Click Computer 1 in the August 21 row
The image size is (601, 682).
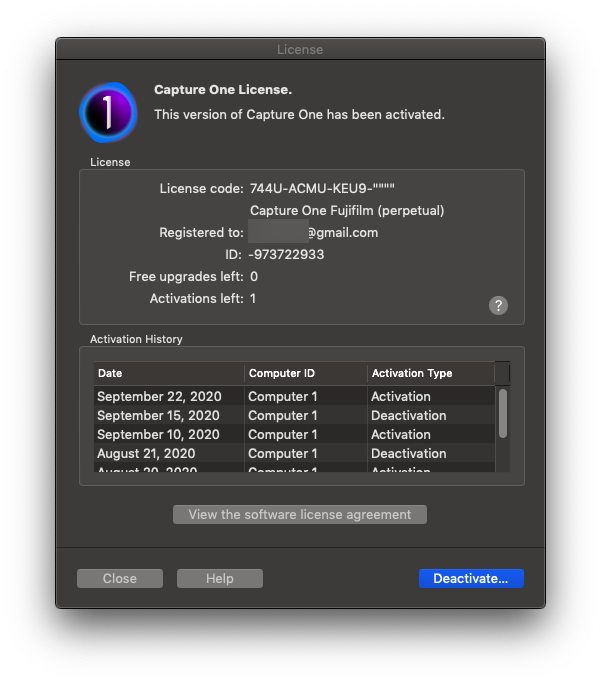click(x=283, y=454)
